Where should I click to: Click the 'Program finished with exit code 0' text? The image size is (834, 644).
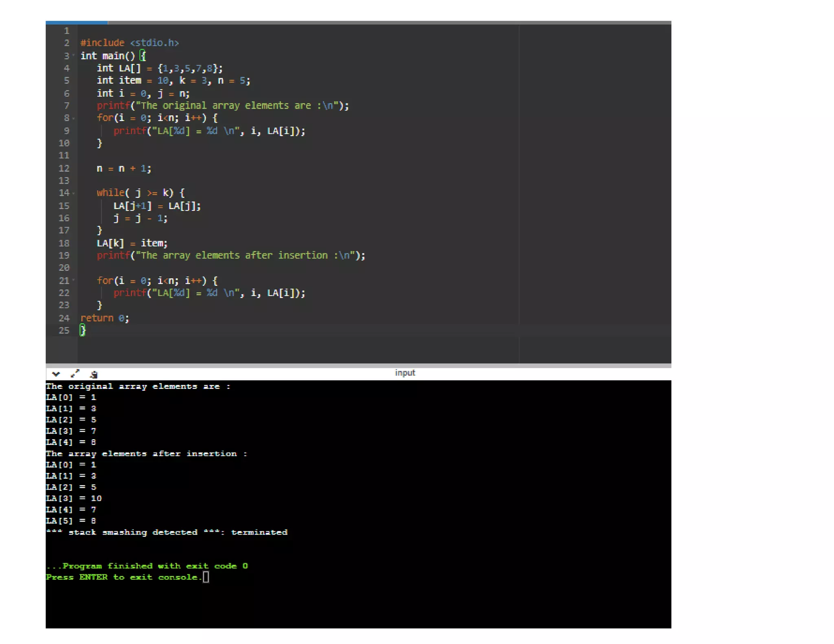(x=147, y=566)
